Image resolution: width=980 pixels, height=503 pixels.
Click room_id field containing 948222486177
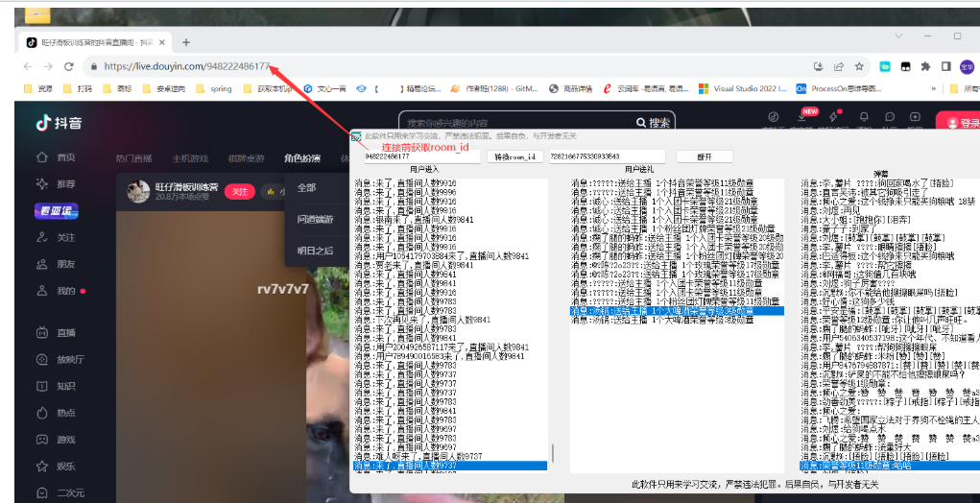coord(422,156)
